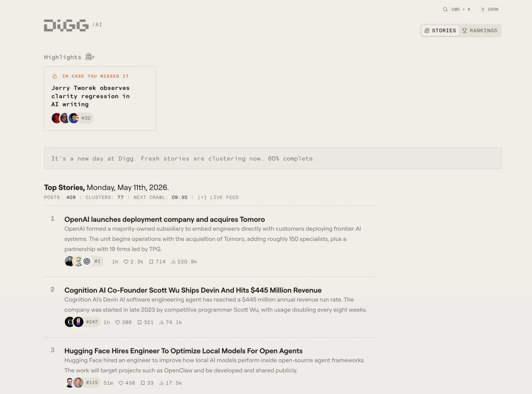Click the first avatar on the Hugging Face story

tap(69, 382)
